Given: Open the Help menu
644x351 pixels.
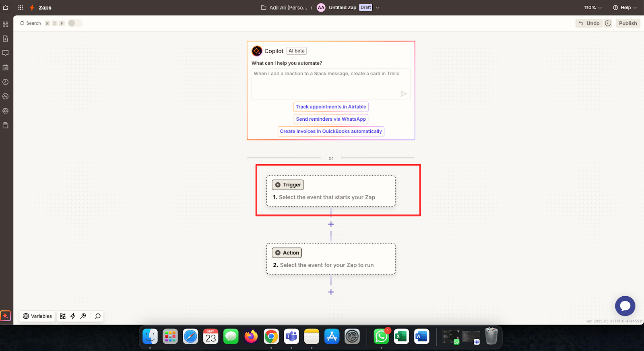Looking at the screenshot, I should click(625, 8).
